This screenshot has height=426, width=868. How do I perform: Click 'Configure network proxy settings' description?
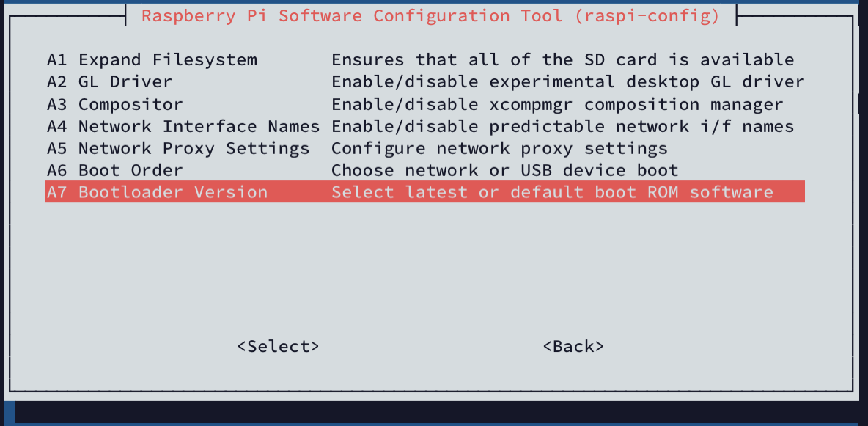(x=499, y=148)
